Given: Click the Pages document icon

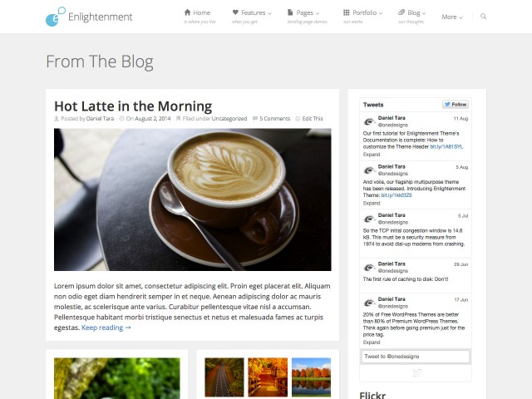Looking at the screenshot, I should point(290,12).
